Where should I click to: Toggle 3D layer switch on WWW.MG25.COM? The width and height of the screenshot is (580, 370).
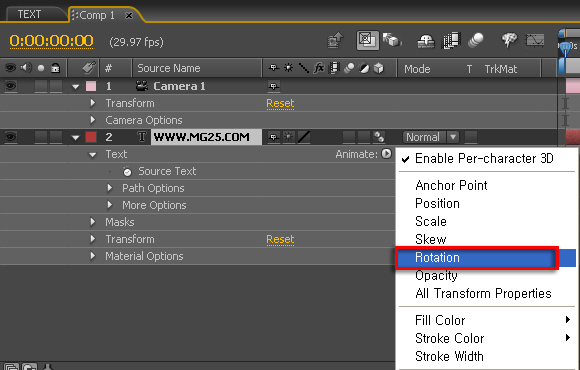click(x=379, y=137)
